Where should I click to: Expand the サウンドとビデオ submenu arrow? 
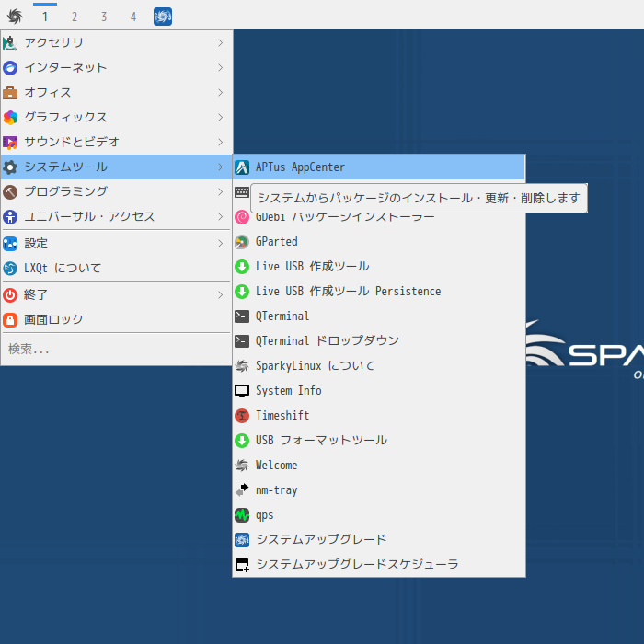click(x=221, y=143)
